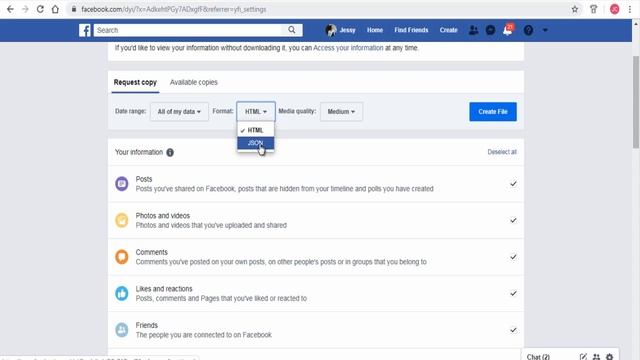Go to Home in the top bar
The width and height of the screenshot is (640, 360).
tap(375, 30)
